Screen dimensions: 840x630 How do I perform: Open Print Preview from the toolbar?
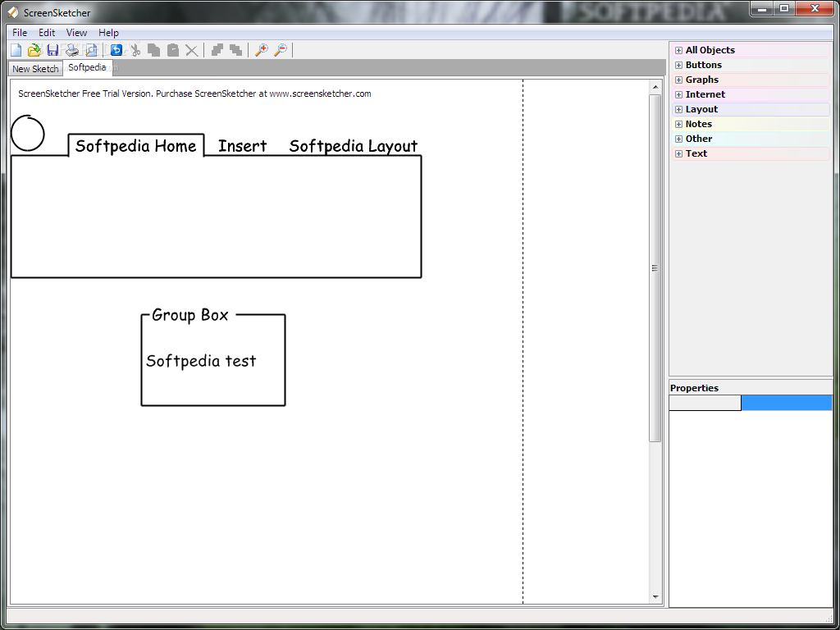[x=92, y=50]
